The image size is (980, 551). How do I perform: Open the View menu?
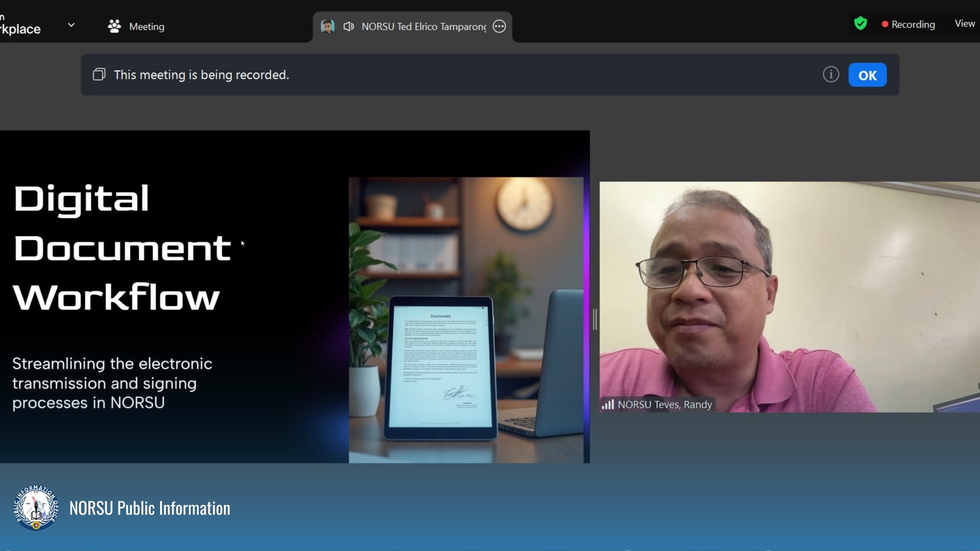click(x=965, y=23)
